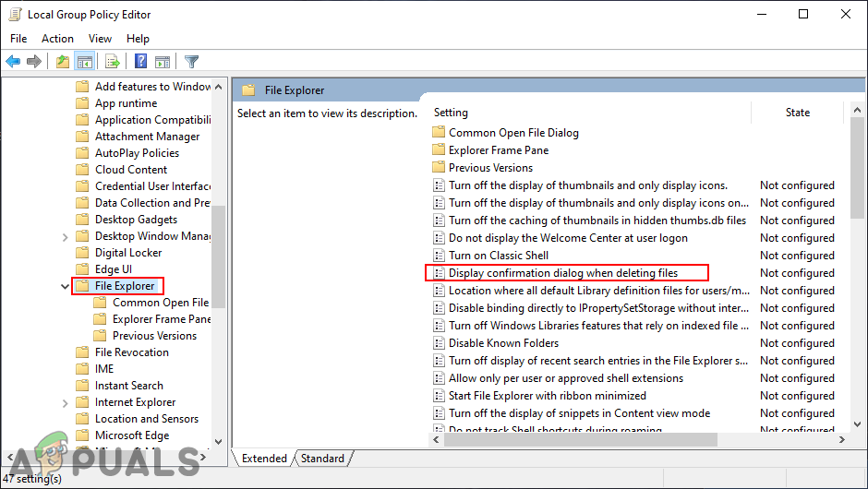Click folder icon of Previous Versions in list

click(439, 168)
